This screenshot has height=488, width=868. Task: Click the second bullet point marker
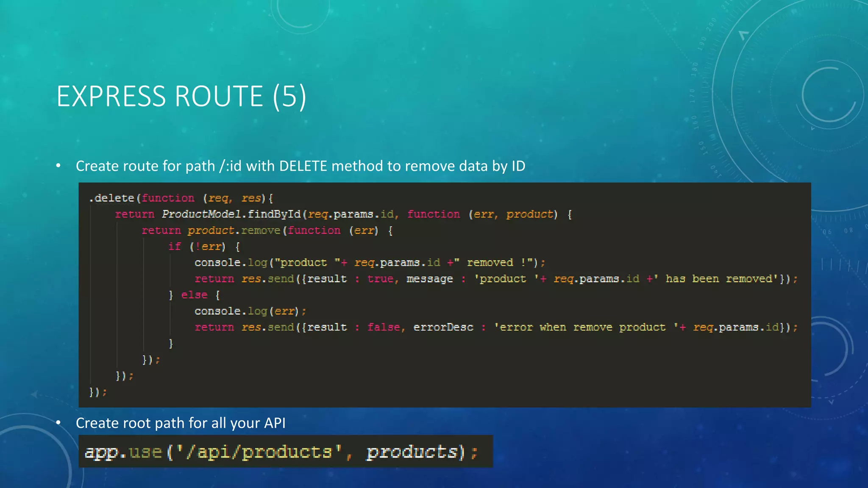[x=58, y=423]
